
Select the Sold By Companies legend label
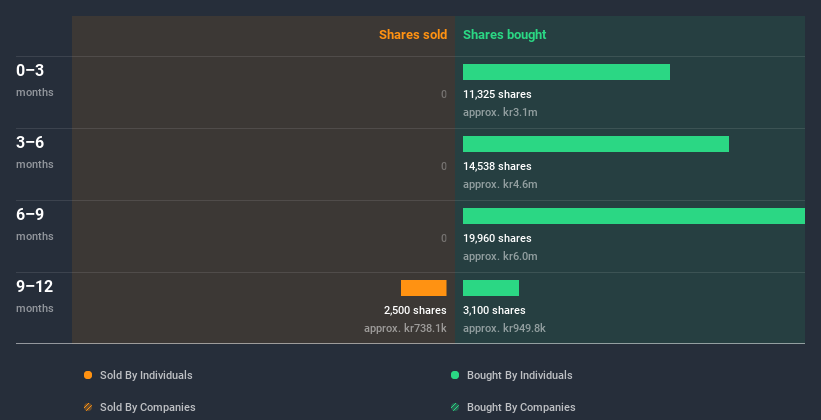148,407
